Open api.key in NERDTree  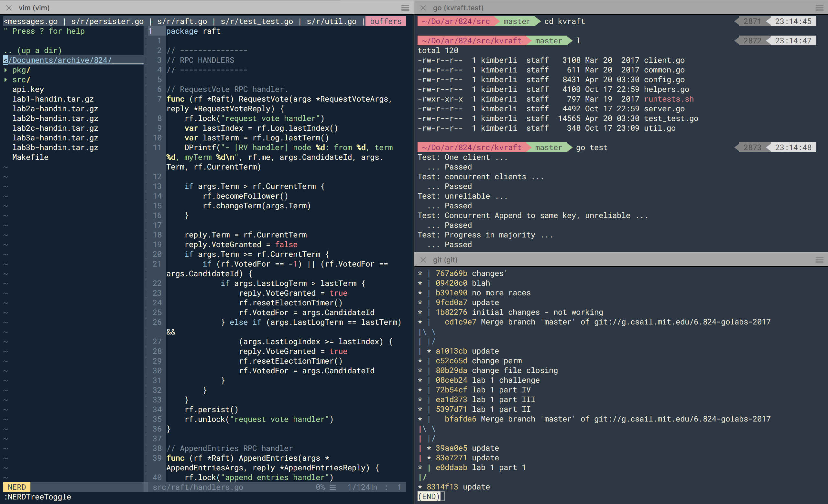(x=28, y=89)
